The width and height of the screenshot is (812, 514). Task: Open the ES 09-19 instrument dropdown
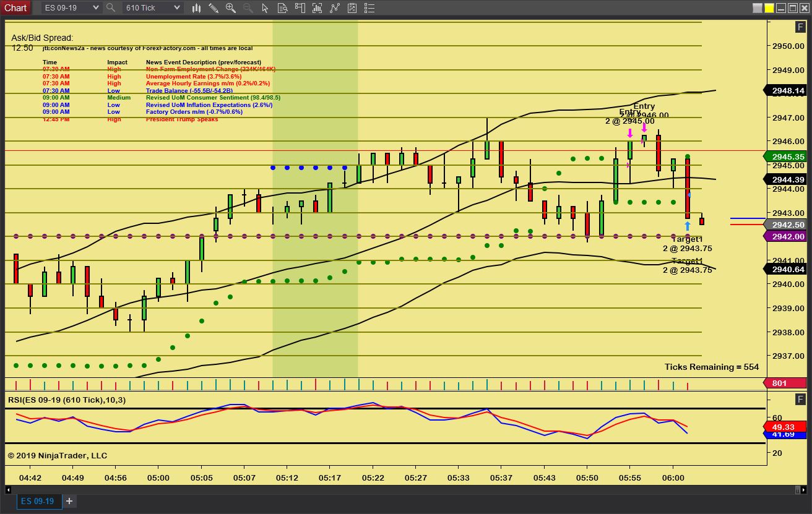coord(71,7)
